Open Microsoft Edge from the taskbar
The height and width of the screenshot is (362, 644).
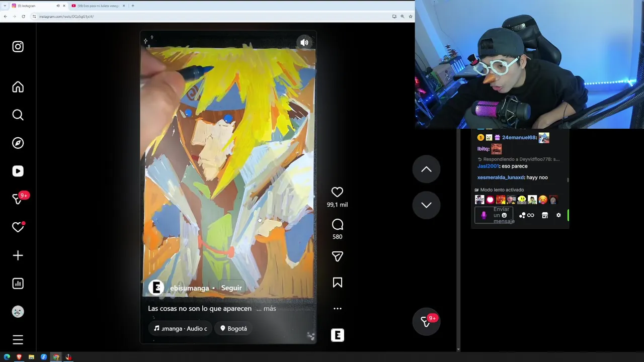7,357
